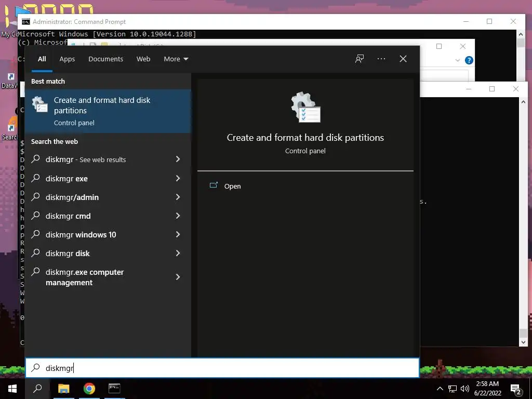Viewport: 532px width, 399px height.
Task: Click the Open action icon
Action: 214,185
